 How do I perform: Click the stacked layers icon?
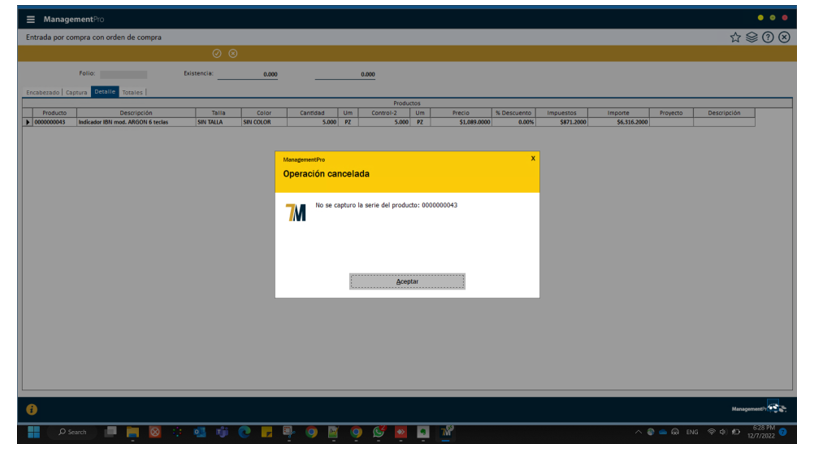pyautogui.click(x=751, y=37)
